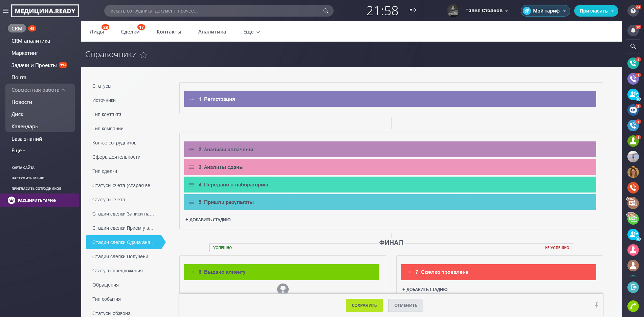This screenshot has width=644, height=317.
Task: Grab the drag handle of Анализы оплачены
Action: (x=192, y=150)
